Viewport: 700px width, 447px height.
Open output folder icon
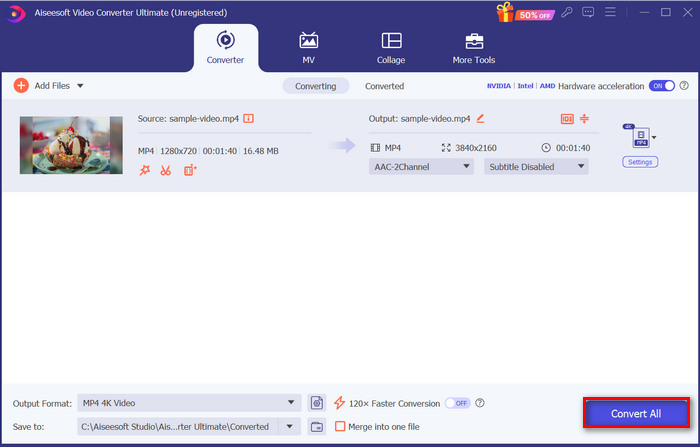[x=317, y=426]
